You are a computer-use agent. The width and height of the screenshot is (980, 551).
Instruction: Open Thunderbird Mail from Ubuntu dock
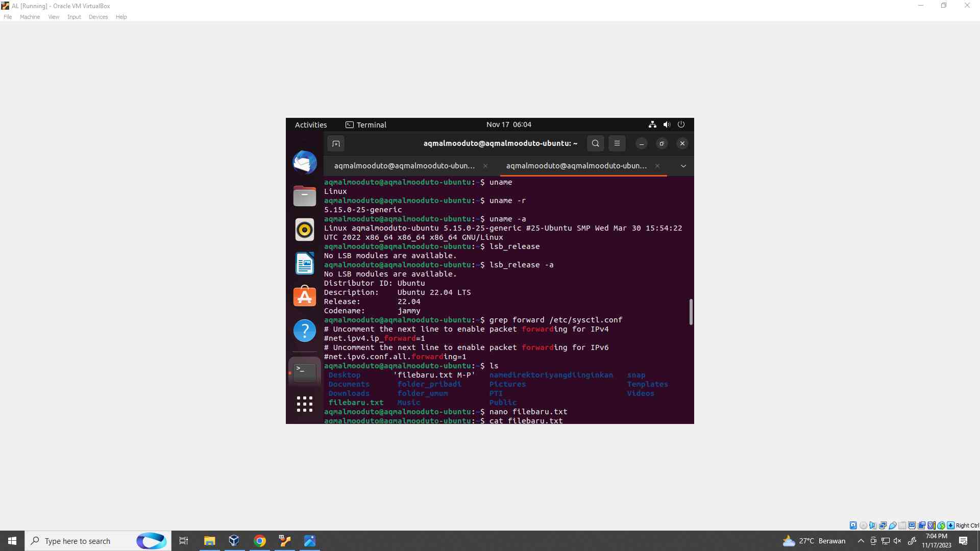305,162
